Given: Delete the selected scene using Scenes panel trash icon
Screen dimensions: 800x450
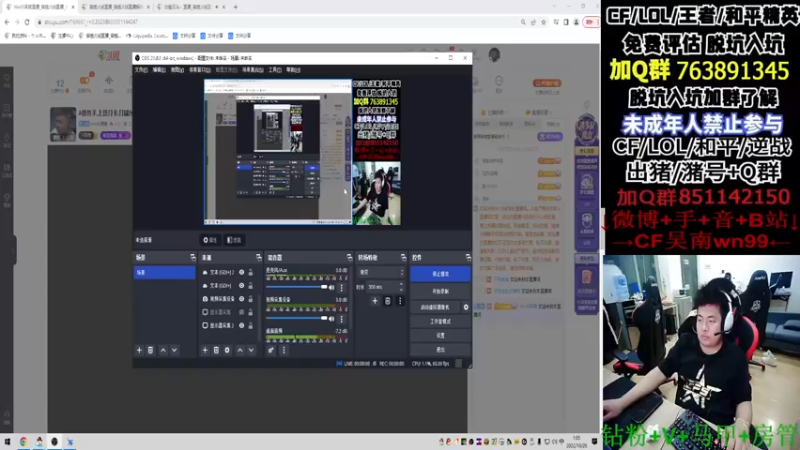Looking at the screenshot, I should tap(151, 351).
